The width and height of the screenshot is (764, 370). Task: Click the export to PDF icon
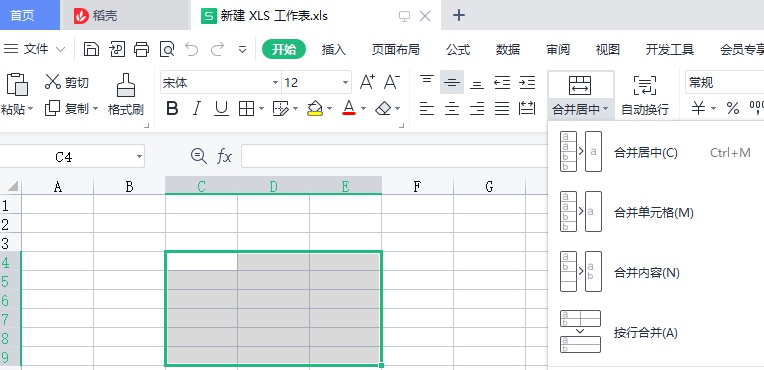pyautogui.click(x=117, y=49)
